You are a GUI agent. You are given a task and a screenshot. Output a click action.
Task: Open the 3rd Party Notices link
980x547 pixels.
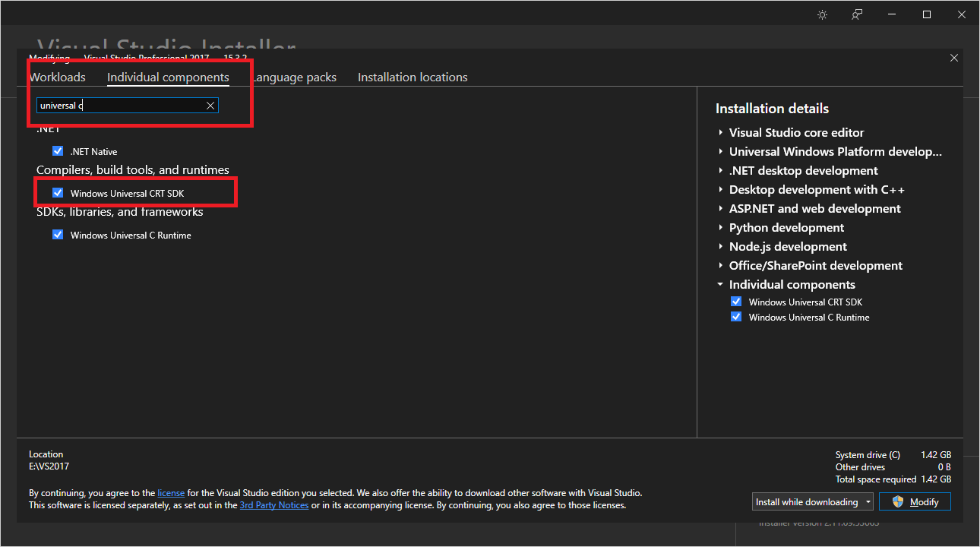(x=273, y=504)
